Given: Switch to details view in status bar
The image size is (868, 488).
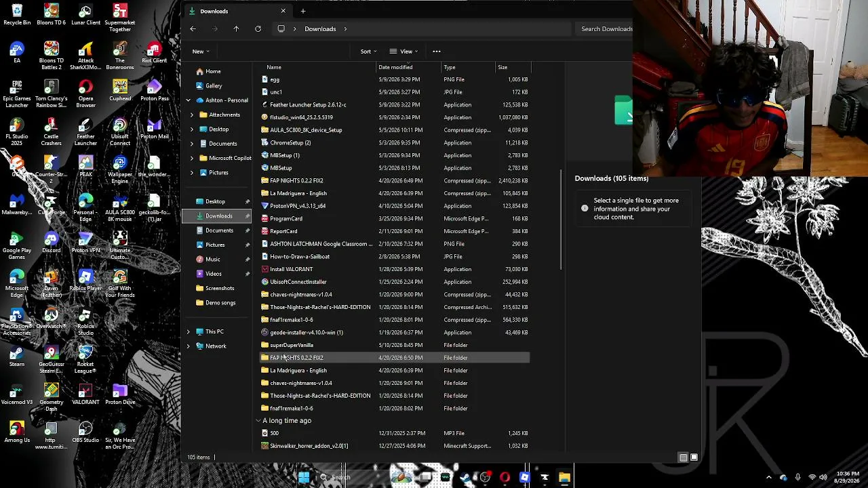Looking at the screenshot, I should click(x=683, y=457).
